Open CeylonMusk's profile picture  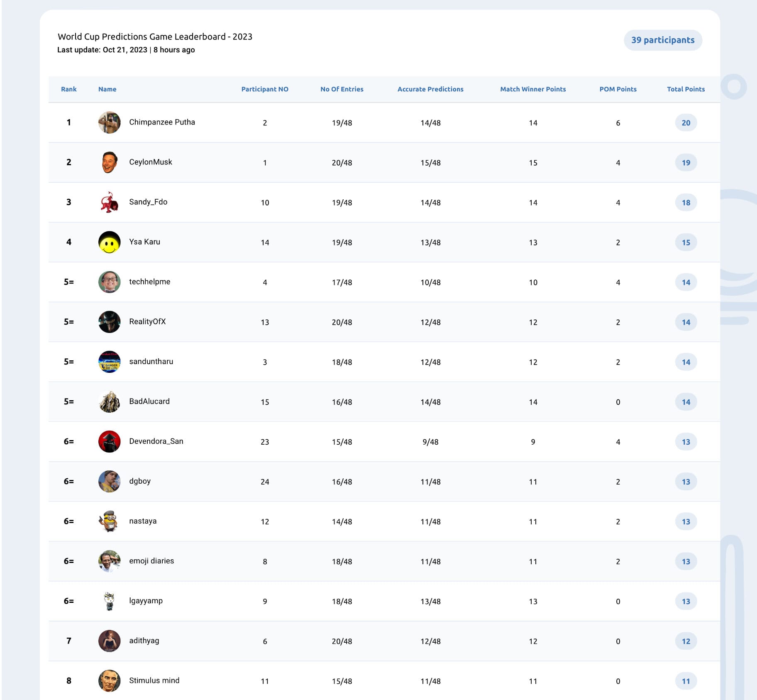click(x=110, y=162)
